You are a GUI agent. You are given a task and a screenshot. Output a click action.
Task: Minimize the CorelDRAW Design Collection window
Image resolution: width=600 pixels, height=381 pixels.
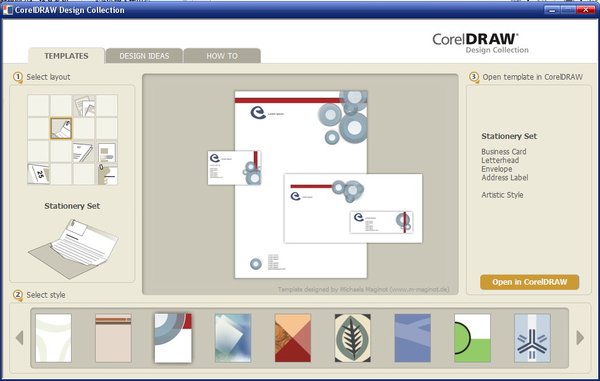(x=552, y=10)
